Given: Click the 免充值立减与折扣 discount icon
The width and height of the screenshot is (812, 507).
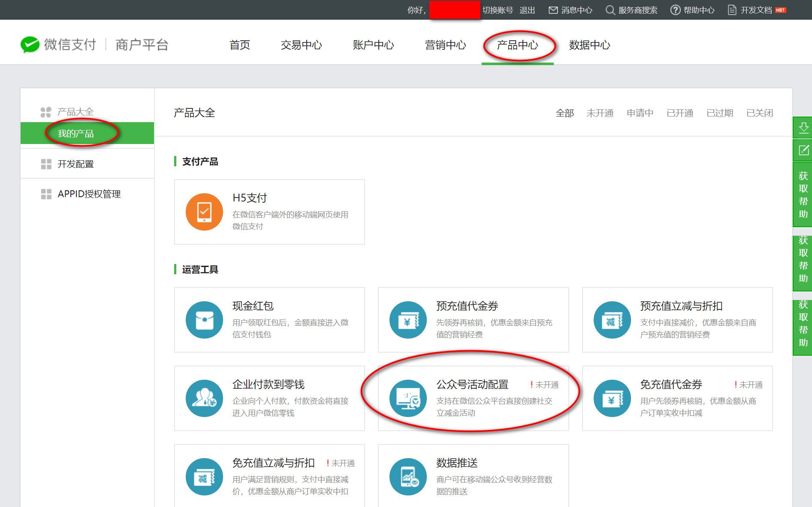Looking at the screenshot, I should pos(204,477).
